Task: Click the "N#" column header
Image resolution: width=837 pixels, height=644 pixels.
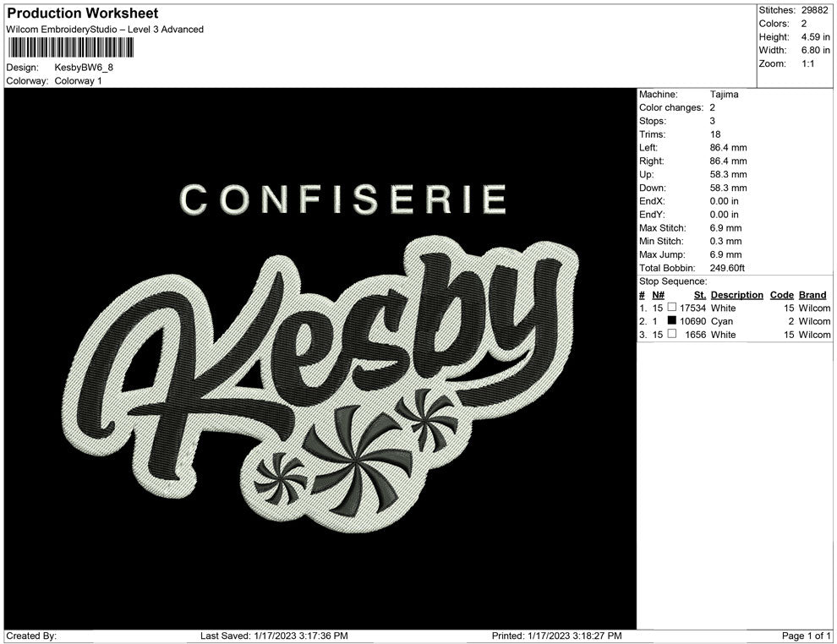Action: 658,294
